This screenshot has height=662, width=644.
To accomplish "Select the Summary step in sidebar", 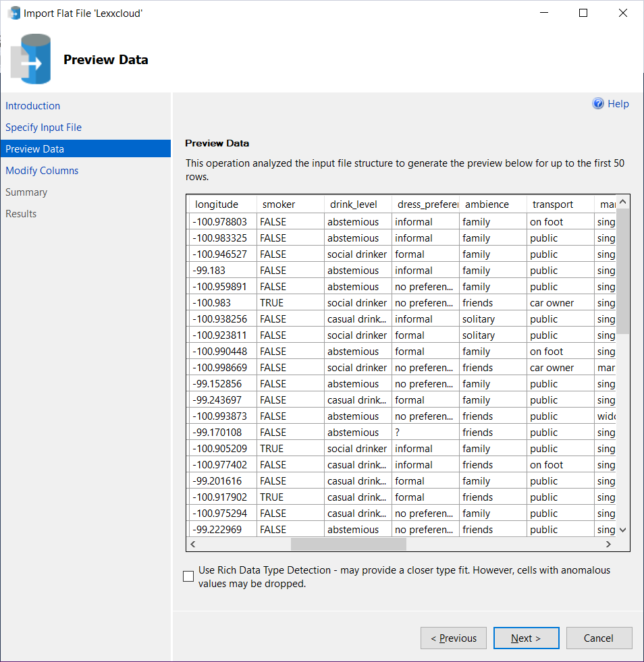I will point(26,192).
